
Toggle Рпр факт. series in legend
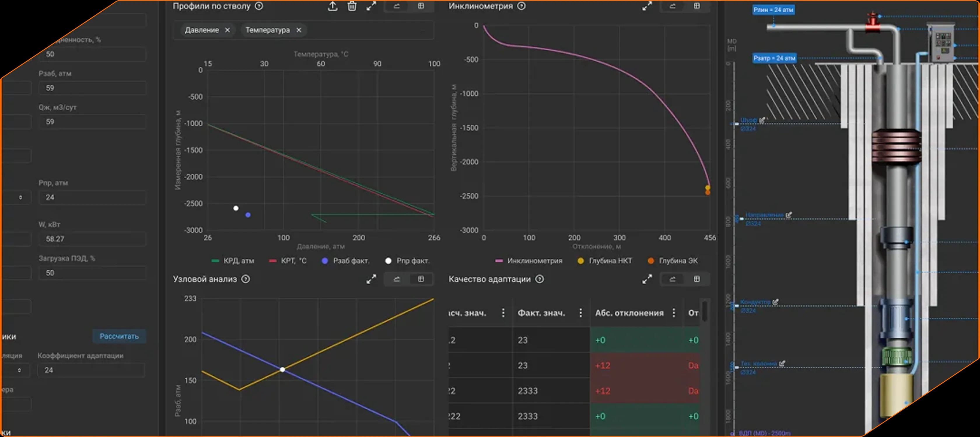(x=407, y=261)
